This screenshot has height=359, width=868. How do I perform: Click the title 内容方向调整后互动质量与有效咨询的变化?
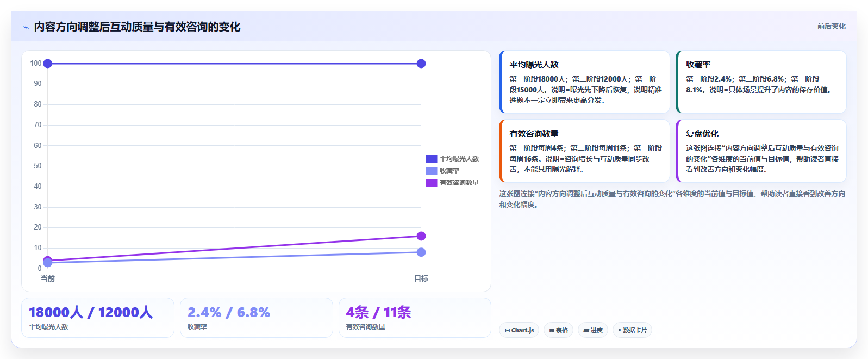[x=137, y=27]
